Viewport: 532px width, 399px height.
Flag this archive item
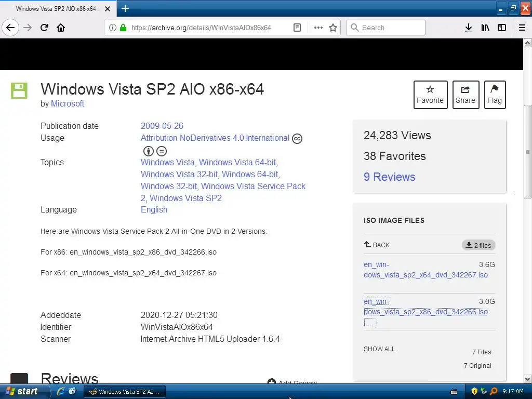coord(495,95)
